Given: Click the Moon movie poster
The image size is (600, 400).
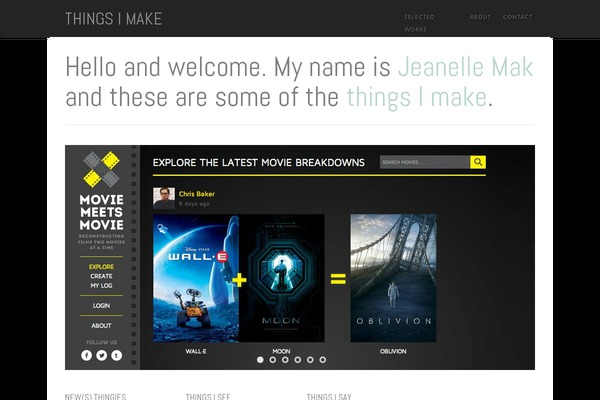Looking at the screenshot, I should pos(282,278).
